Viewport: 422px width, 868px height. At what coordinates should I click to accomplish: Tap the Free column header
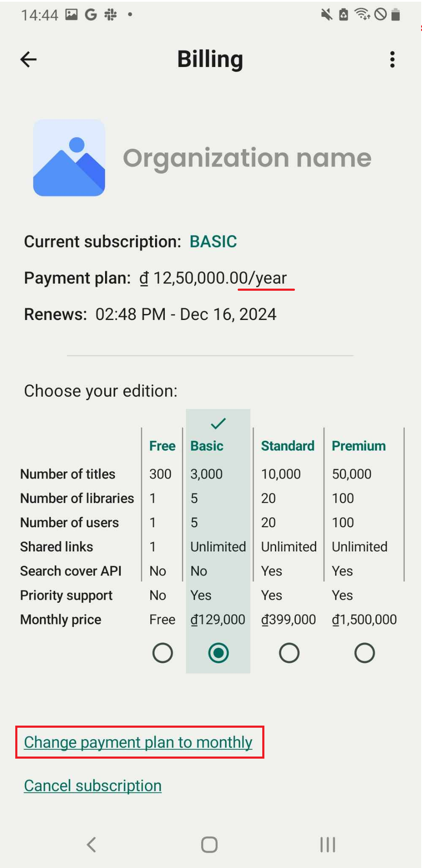click(x=162, y=446)
